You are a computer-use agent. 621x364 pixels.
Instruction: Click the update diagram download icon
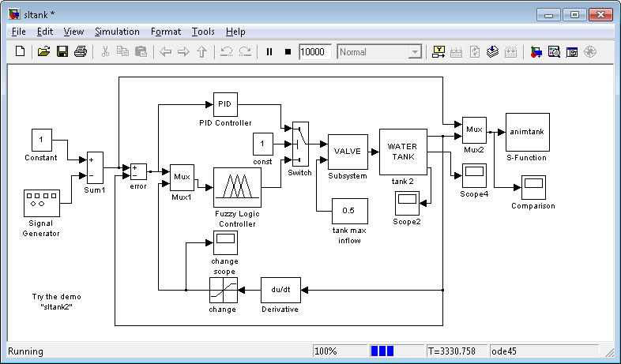(x=492, y=52)
